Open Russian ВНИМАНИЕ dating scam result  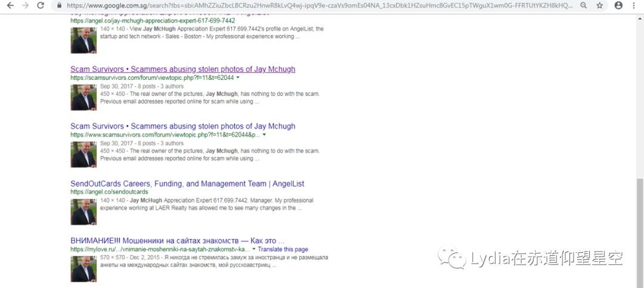(x=177, y=241)
